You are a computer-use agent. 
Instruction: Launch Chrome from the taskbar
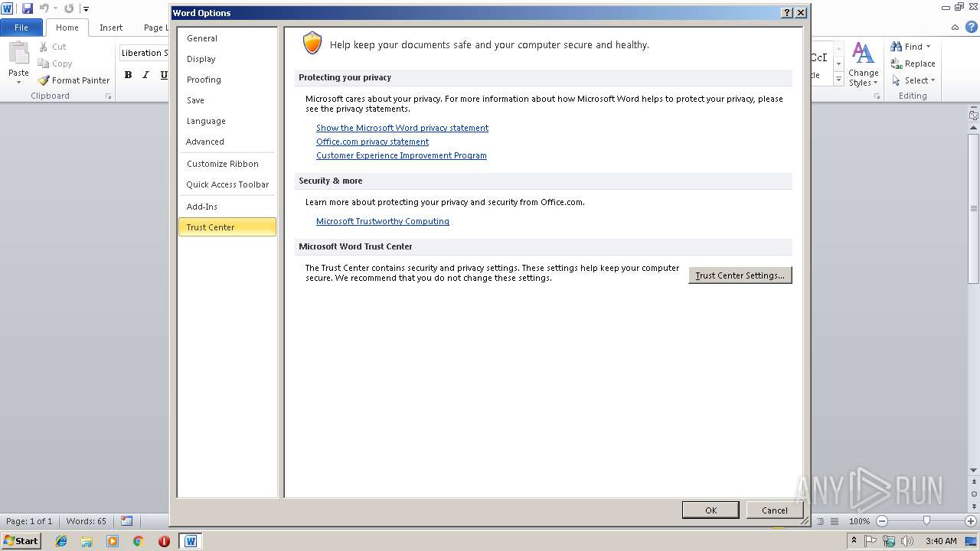(138, 541)
